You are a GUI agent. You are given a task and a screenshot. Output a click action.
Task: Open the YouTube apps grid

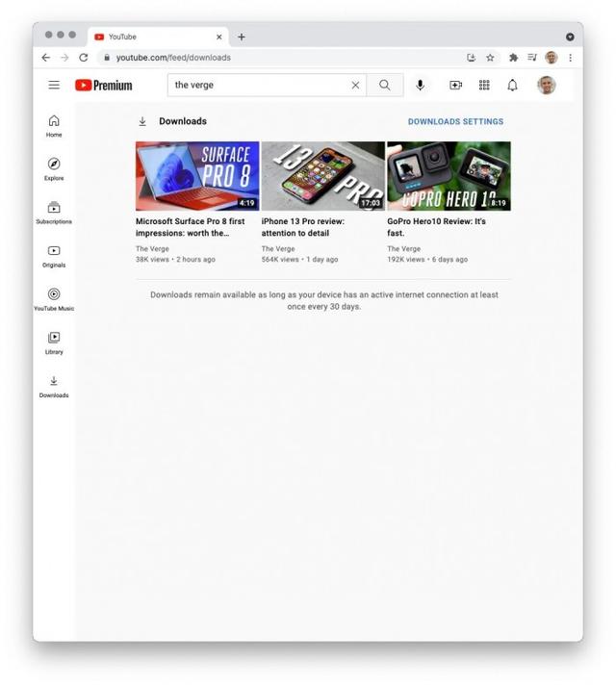(484, 85)
